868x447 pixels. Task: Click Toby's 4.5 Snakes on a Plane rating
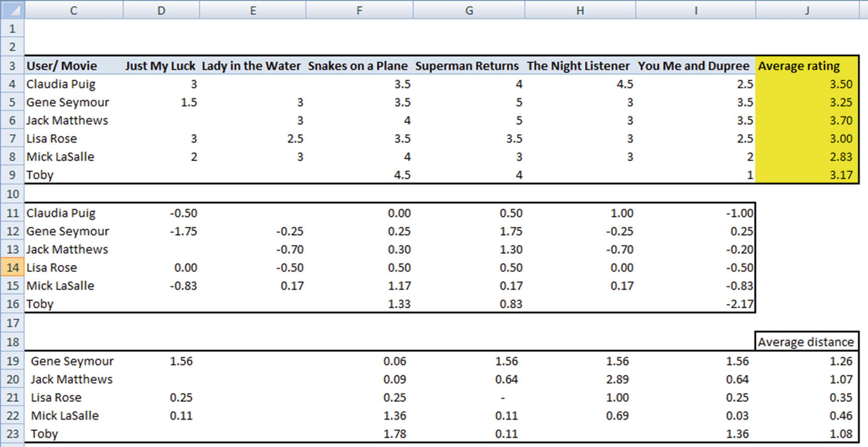pos(402,175)
